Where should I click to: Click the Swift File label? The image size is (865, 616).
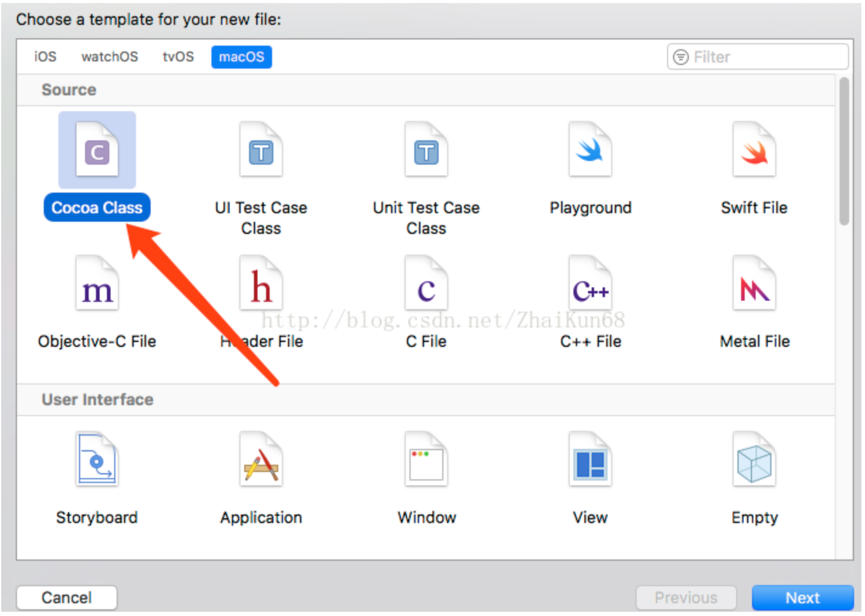point(754,208)
